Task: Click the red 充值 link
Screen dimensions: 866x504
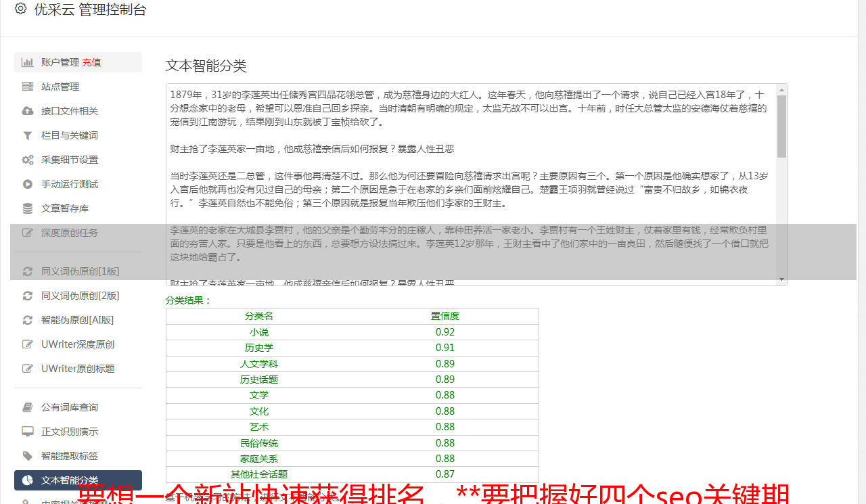Action: click(x=91, y=62)
